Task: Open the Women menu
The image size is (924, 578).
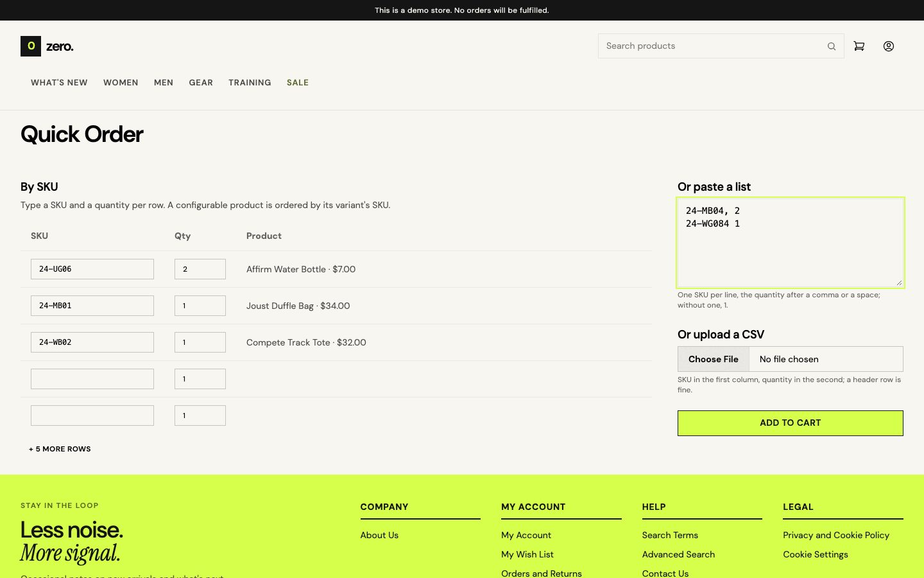Action: click(121, 83)
